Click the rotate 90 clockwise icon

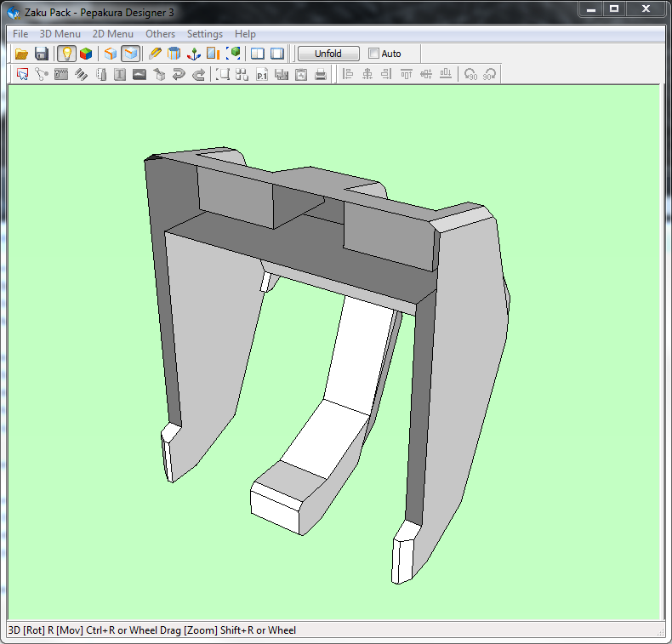click(489, 74)
